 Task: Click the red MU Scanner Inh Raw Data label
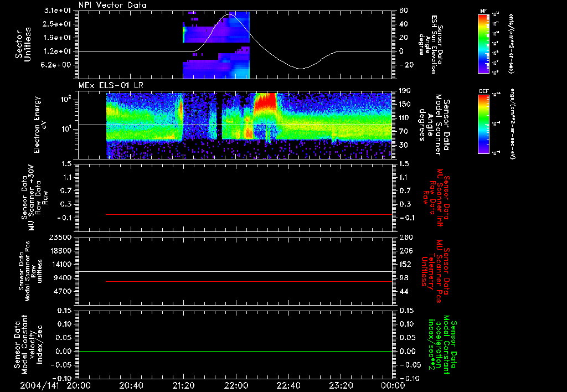435,198
